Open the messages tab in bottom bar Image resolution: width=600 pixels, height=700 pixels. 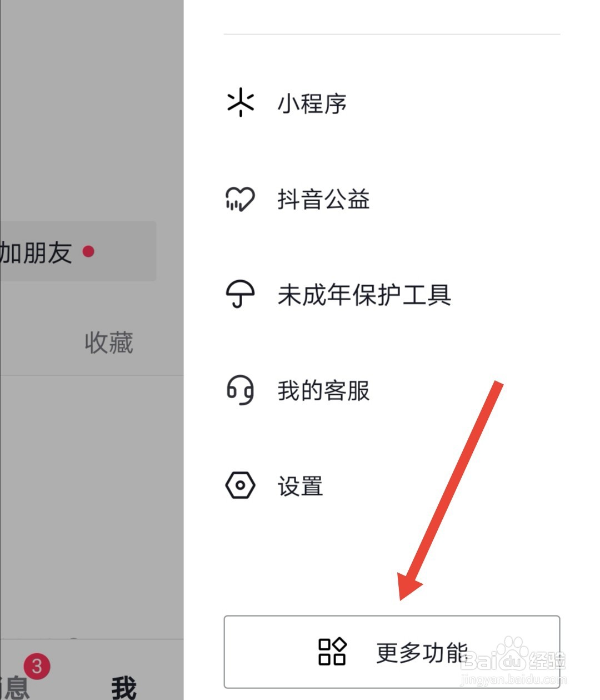[15, 687]
